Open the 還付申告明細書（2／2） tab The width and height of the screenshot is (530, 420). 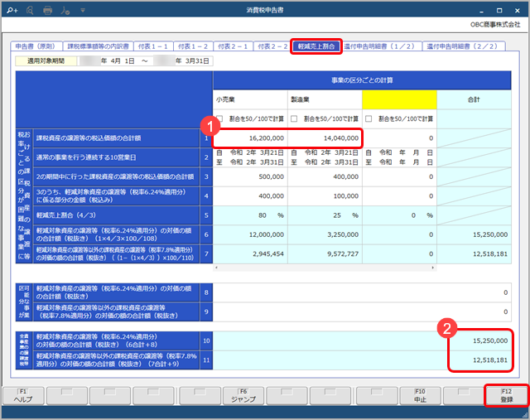click(464, 46)
